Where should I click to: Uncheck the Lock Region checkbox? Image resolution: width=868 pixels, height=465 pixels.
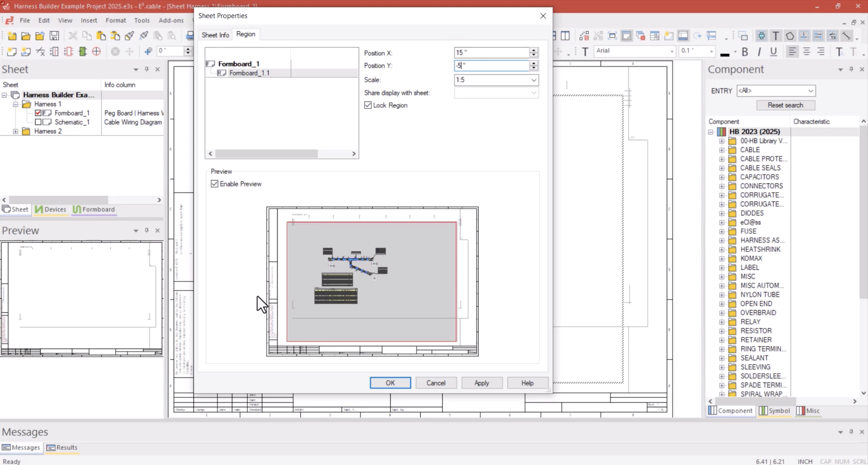tap(368, 105)
